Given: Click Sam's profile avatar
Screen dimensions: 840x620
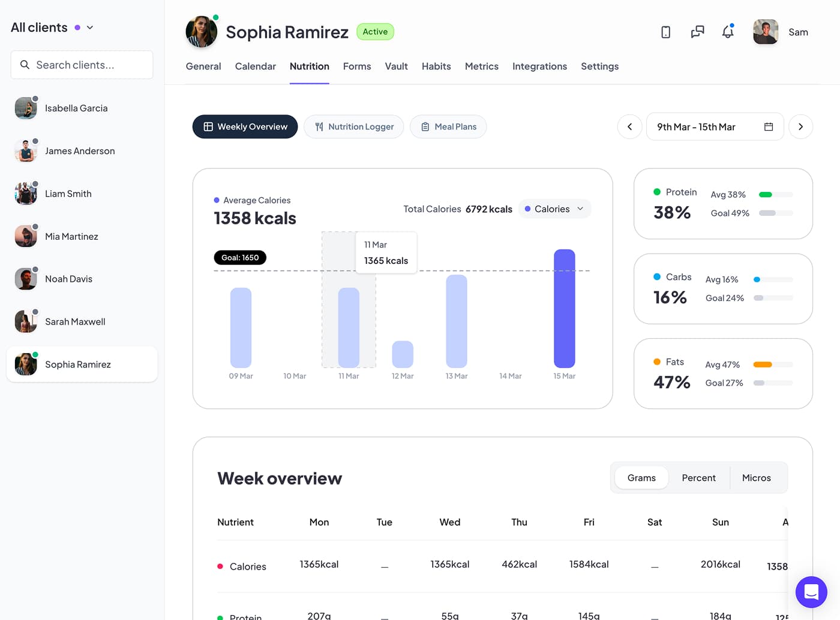Looking at the screenshot, I should tap(766, 32).
